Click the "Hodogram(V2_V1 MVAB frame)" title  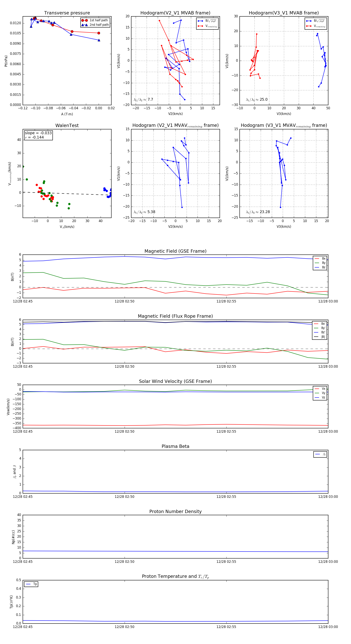point(175,13)
